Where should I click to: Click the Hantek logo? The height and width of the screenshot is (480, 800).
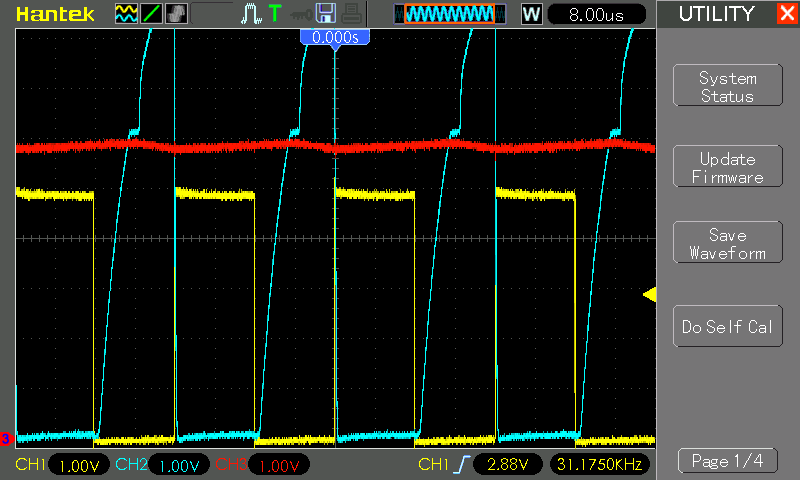[56, 14]
